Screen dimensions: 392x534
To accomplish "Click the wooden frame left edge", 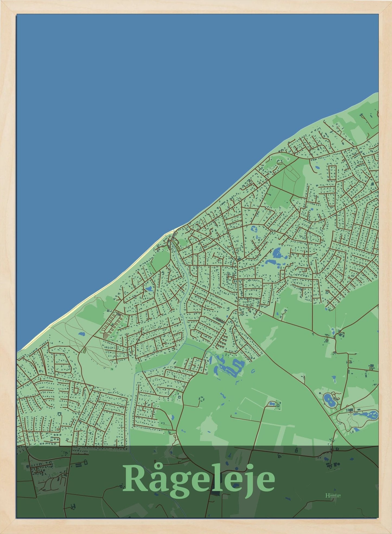I will 8,267.
